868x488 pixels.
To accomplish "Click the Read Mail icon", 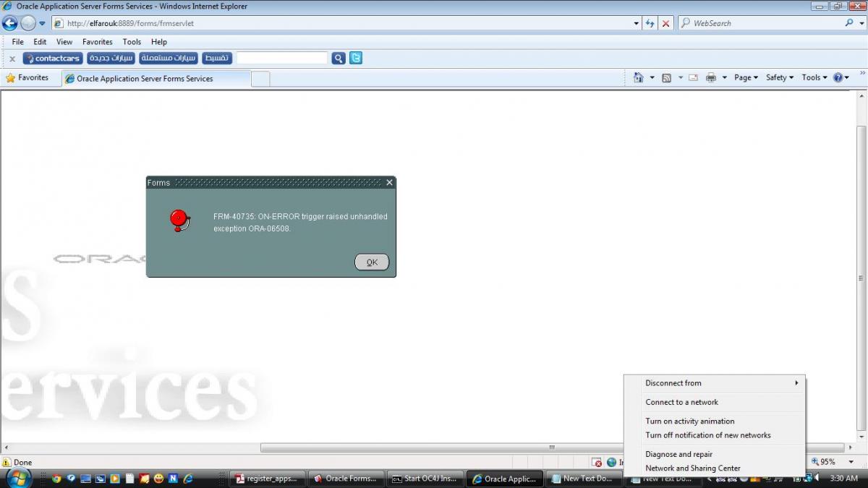I will (694, 77).
